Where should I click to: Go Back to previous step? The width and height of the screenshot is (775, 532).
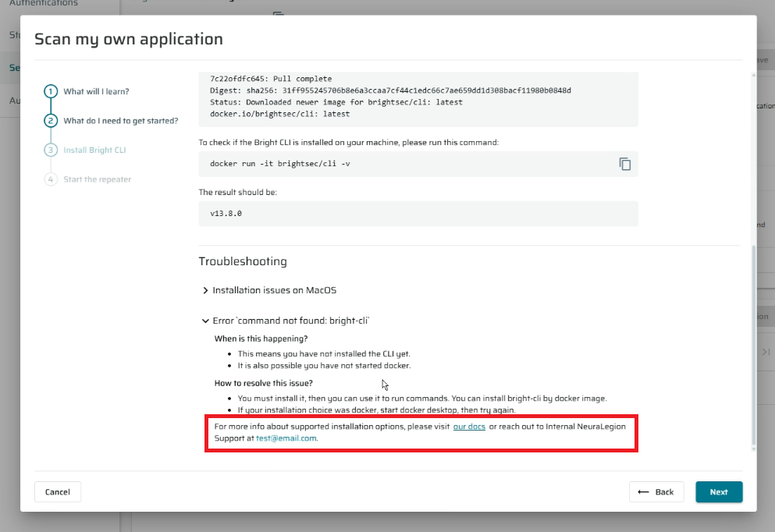click(x=656, y=492)
